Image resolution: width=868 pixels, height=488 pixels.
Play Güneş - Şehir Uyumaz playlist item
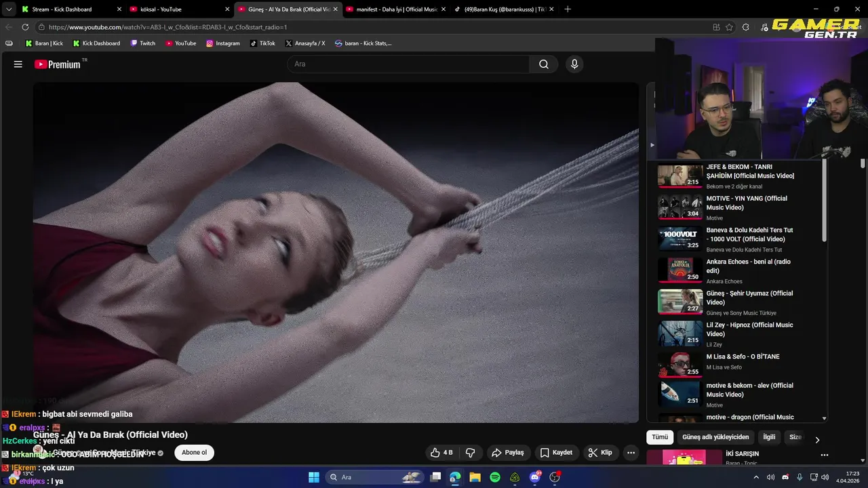[736, 302]
